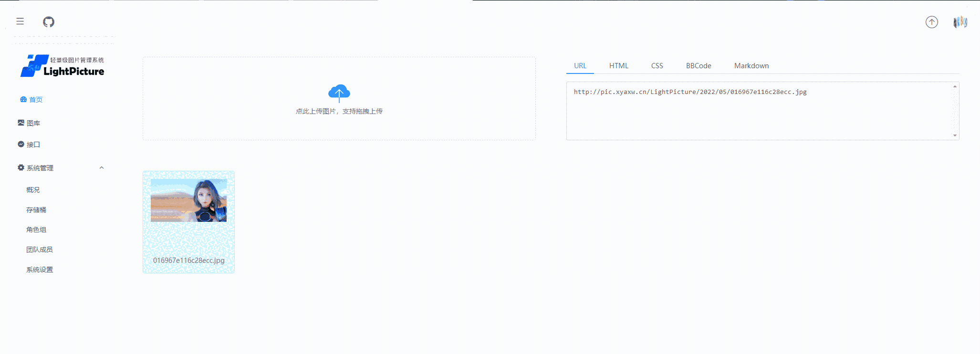Open the 接口 API page

tap(29, 145)
